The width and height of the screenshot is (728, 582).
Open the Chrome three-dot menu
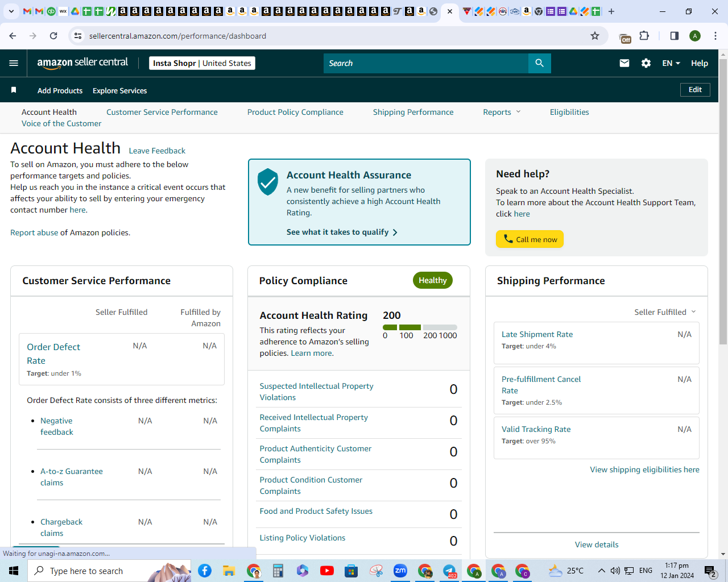click(x=715, y=36)
